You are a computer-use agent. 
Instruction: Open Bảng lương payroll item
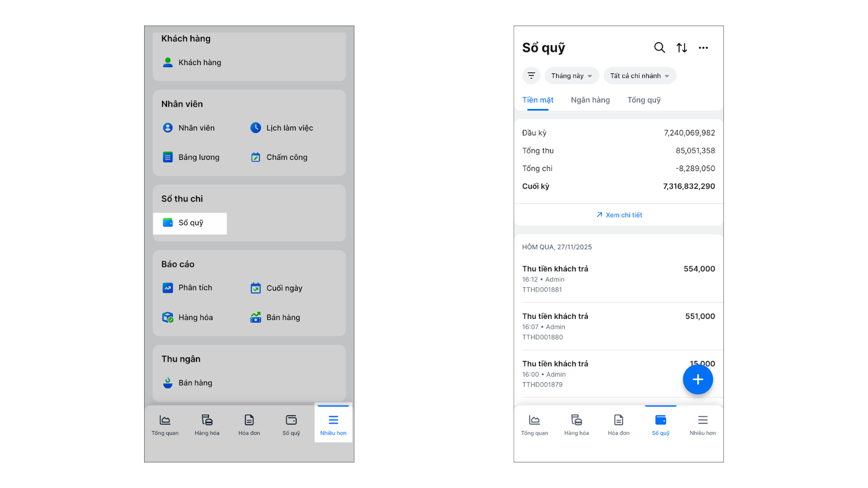pyautogui.click(x=192, y=157)
